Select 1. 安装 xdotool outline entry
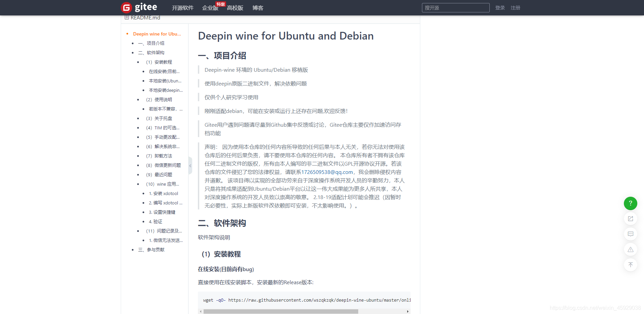 coord(163,193)
